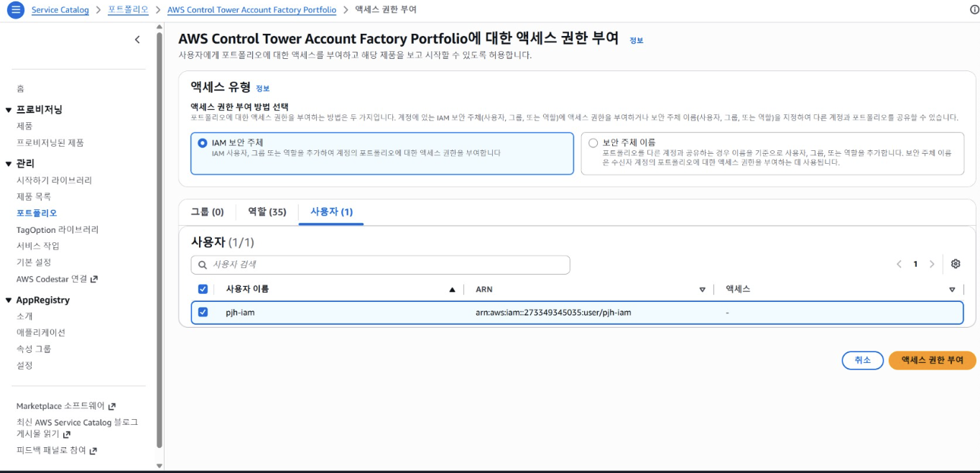Click ARN arn:aws:iam::273349345035:user/pjh-iam cell
The image size is (980, 473).
coord(553,313)
